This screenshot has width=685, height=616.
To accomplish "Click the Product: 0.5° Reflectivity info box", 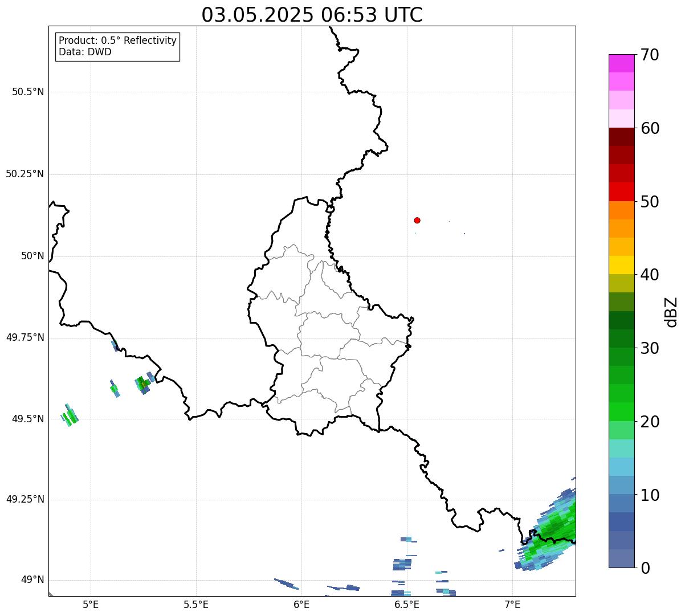I will click(x=117, y=46).
